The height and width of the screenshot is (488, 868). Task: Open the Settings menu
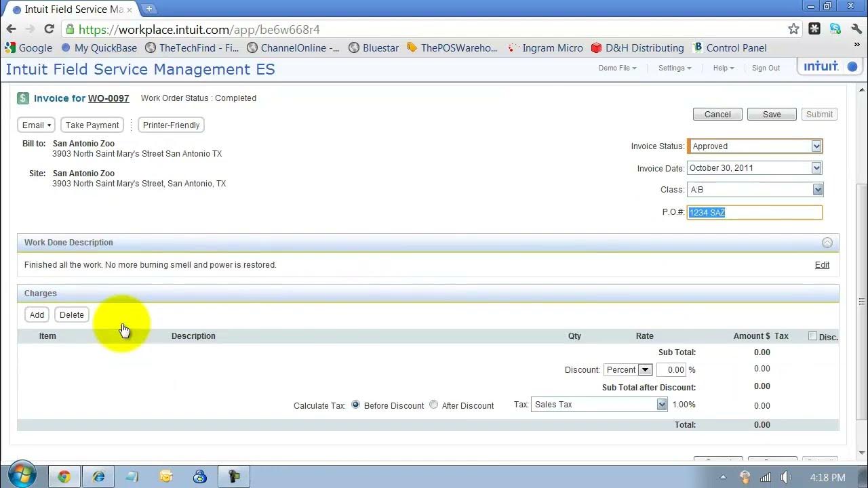point(675,68)
